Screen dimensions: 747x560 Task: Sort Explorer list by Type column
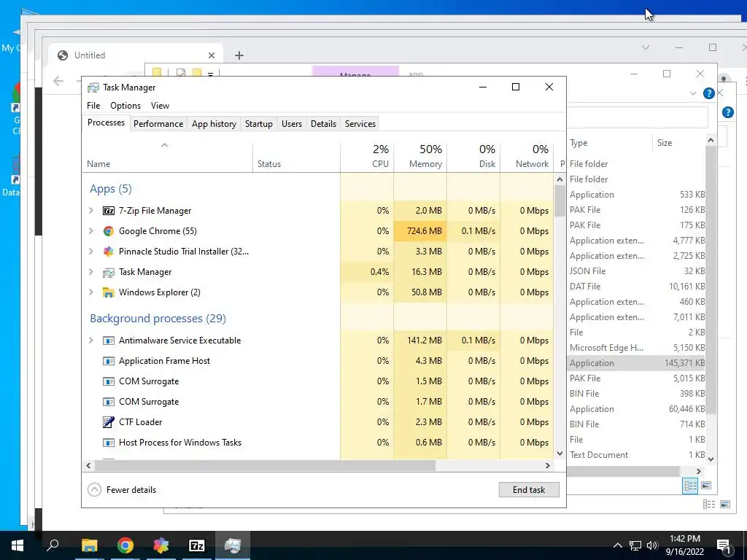coord(609,143)
